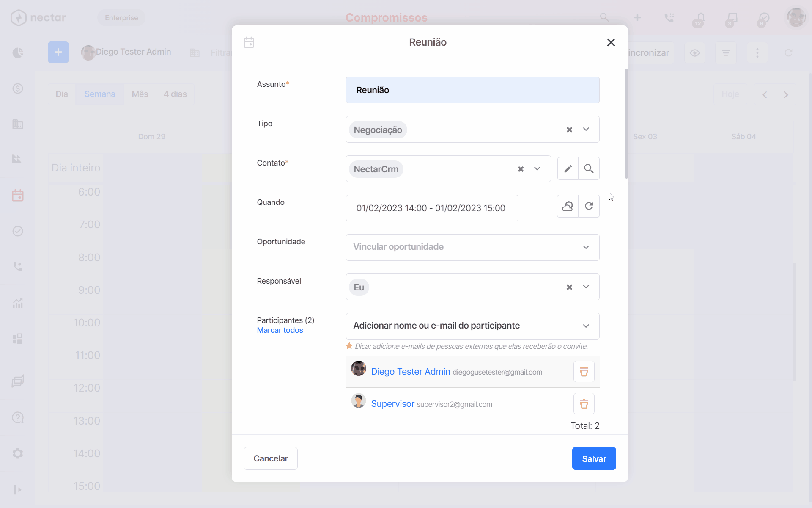Expand the Oportunidade dropdown
812x508 pixels.
tap(587, 247)
